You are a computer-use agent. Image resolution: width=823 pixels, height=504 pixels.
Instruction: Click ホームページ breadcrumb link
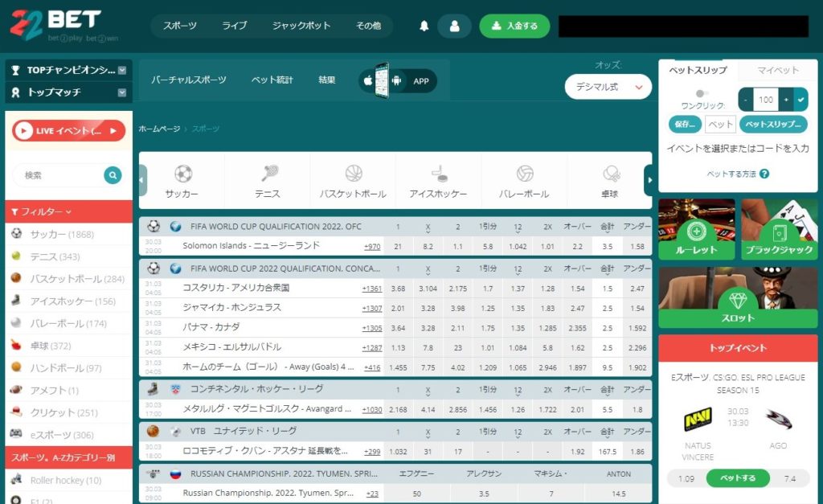click(160, 129)
